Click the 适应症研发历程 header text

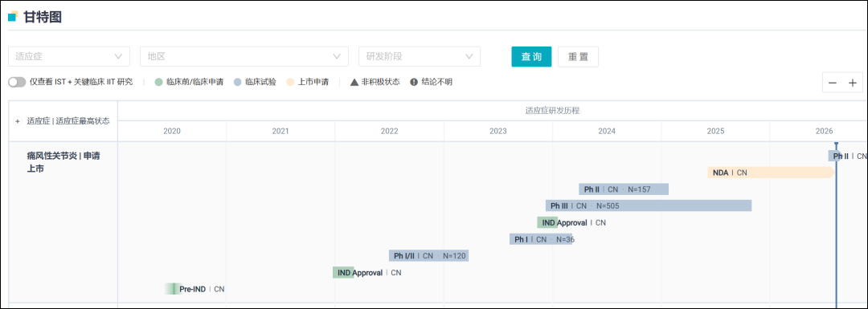click(552, 111)
